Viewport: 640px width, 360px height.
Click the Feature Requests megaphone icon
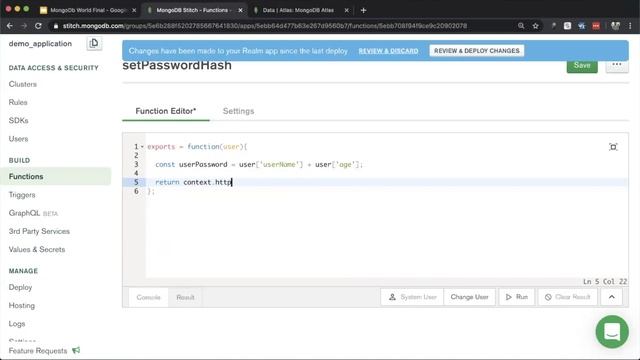click(x=76, y=350)
